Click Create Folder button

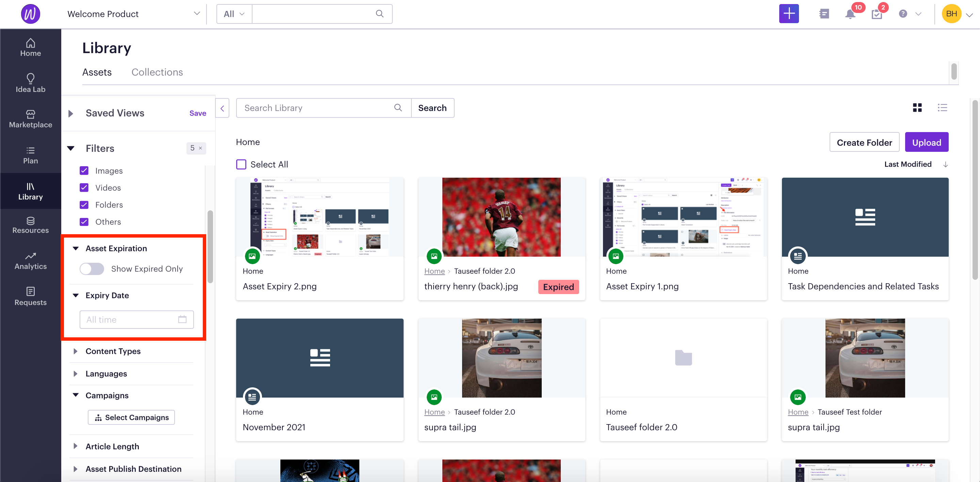point(864,142)
